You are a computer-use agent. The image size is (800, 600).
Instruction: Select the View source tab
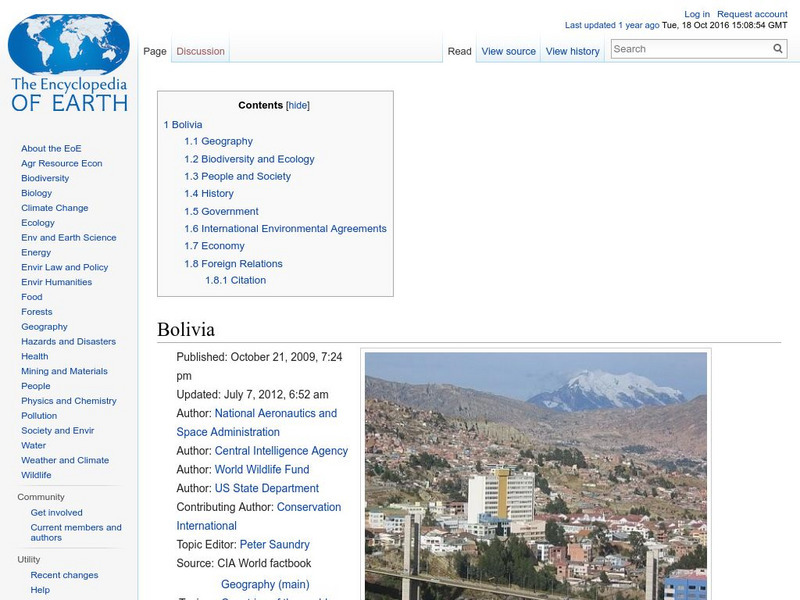pos(509,50)
